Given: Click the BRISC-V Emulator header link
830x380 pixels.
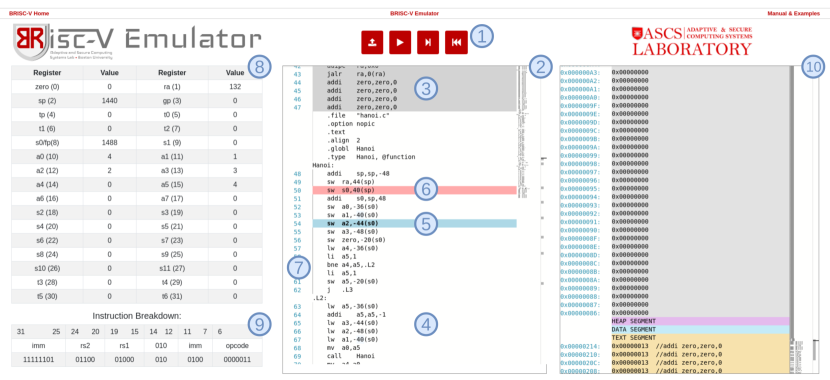Looking at the screenshot, I should pos(414,13).
